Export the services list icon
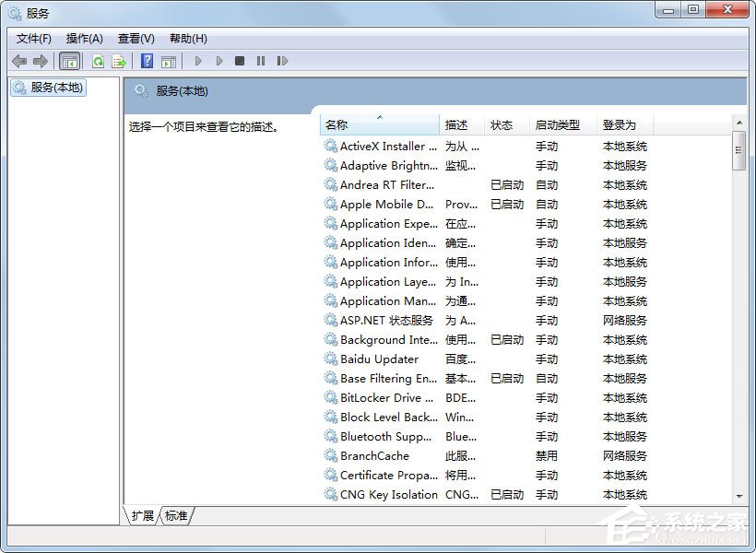Viewport: 756px width, 553px height. click(120, 61)
